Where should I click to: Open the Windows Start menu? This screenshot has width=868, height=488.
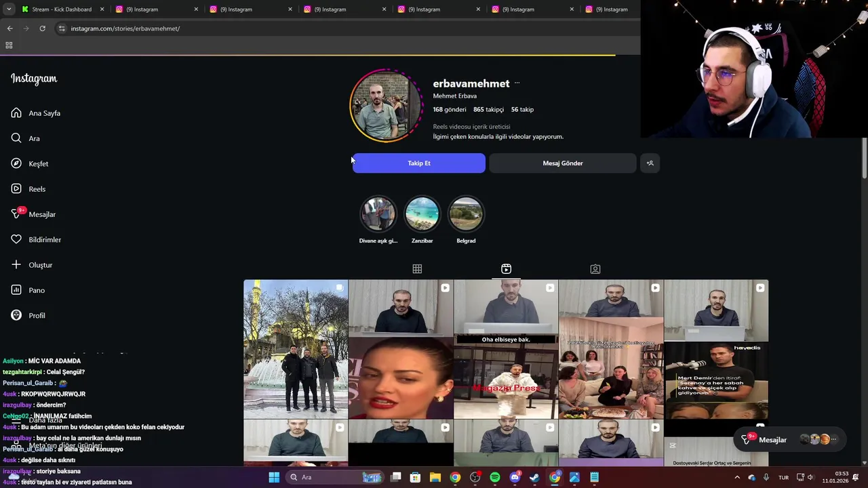coord(274,477)
